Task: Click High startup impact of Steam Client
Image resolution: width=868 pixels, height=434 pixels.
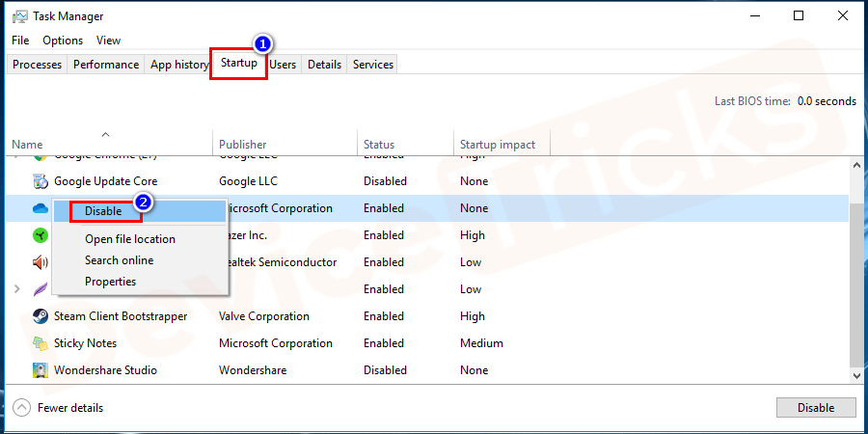Action: pyautogui.click(x=473, y=316)
